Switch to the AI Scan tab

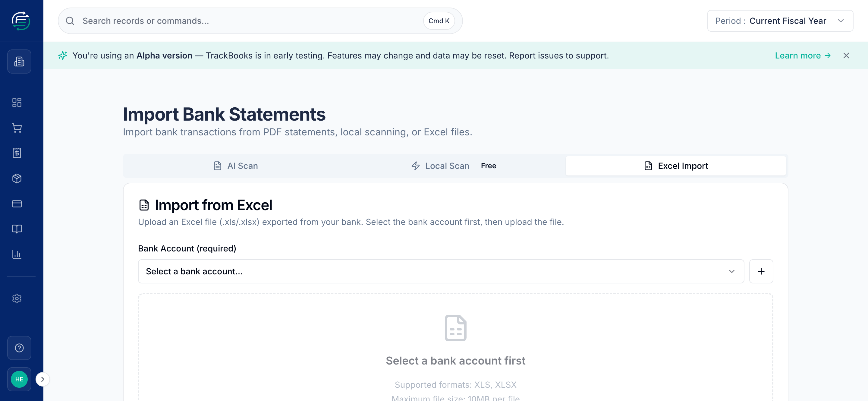[236, 166]
